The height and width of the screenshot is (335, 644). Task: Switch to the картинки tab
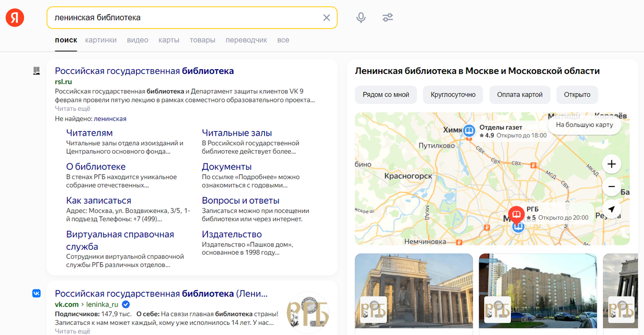(x=100, y=40)
